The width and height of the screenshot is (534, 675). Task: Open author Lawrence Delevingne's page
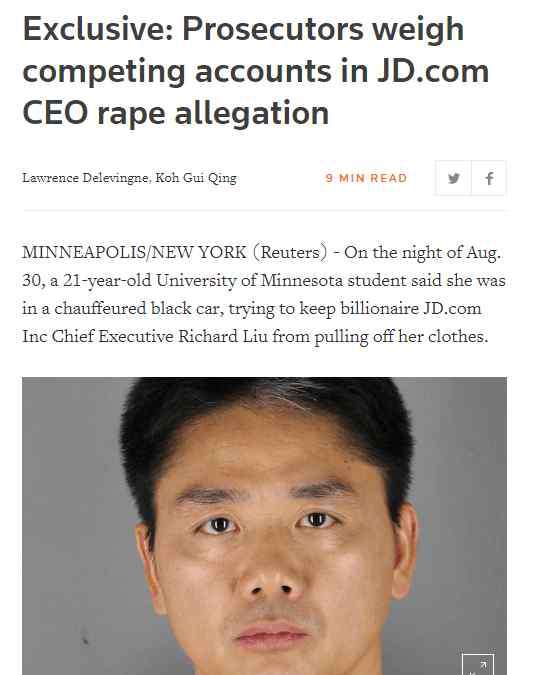coord(86,178)
